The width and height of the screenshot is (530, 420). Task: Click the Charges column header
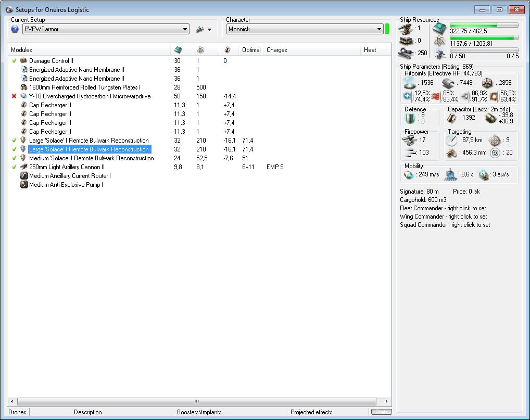312,49
